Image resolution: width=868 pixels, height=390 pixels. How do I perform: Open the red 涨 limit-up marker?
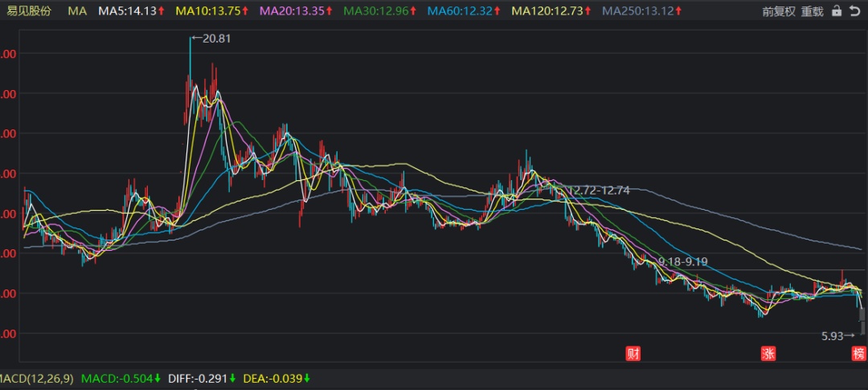(x=769, y=353)
